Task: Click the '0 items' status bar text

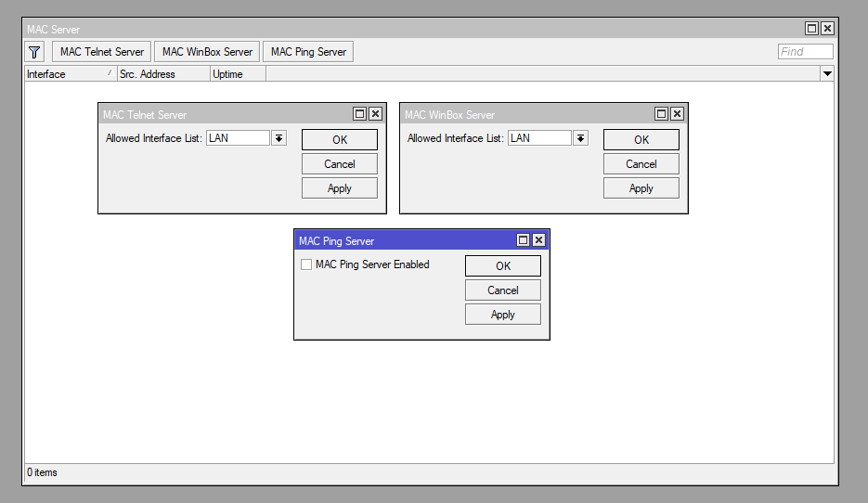Action: [x=42, y=472]
